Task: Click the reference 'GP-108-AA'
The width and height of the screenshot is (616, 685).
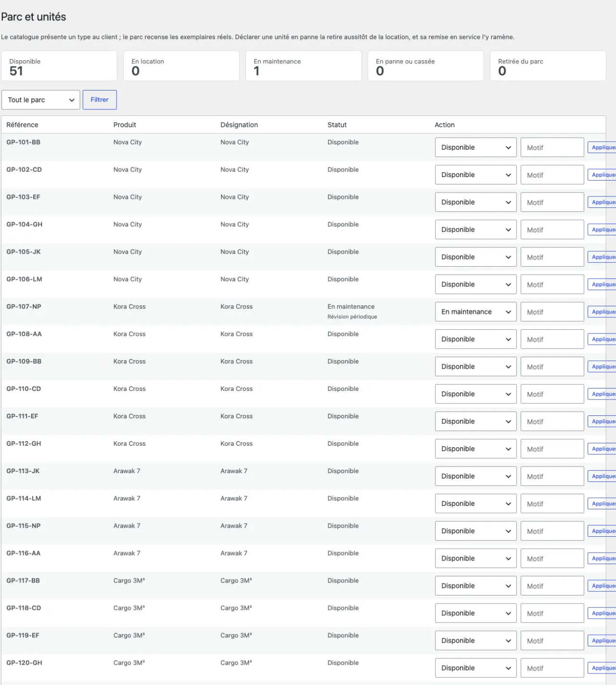Action: click(24, 334)
